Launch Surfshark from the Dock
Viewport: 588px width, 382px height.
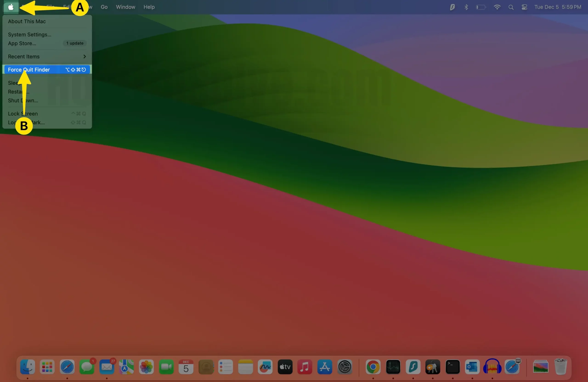[x=413, y=367]
